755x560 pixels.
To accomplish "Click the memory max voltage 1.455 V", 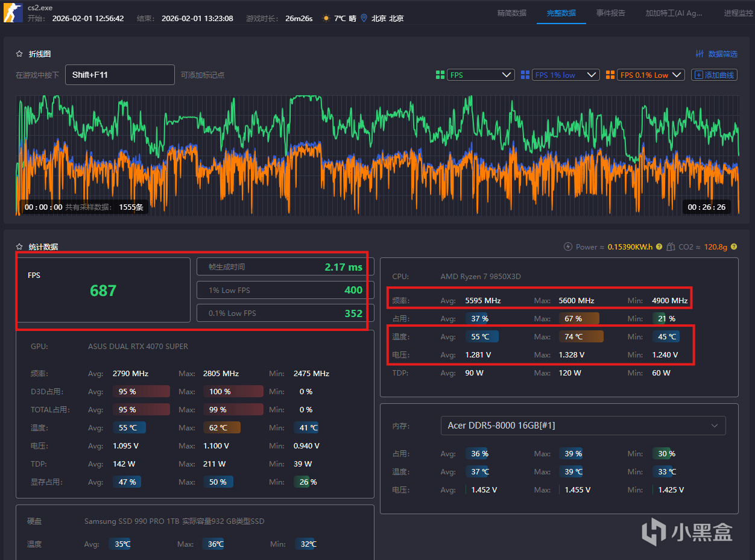I will tap(578, 489).
